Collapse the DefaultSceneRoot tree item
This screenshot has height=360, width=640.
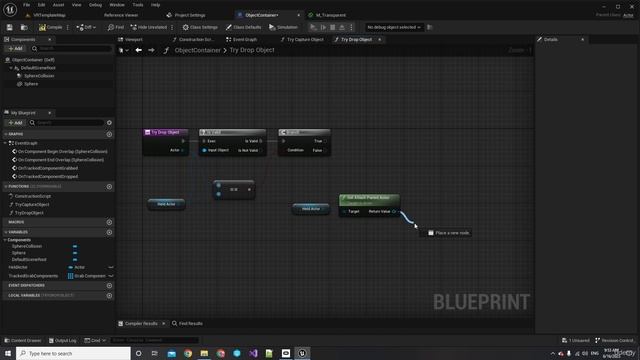click(x=11, y=68)
